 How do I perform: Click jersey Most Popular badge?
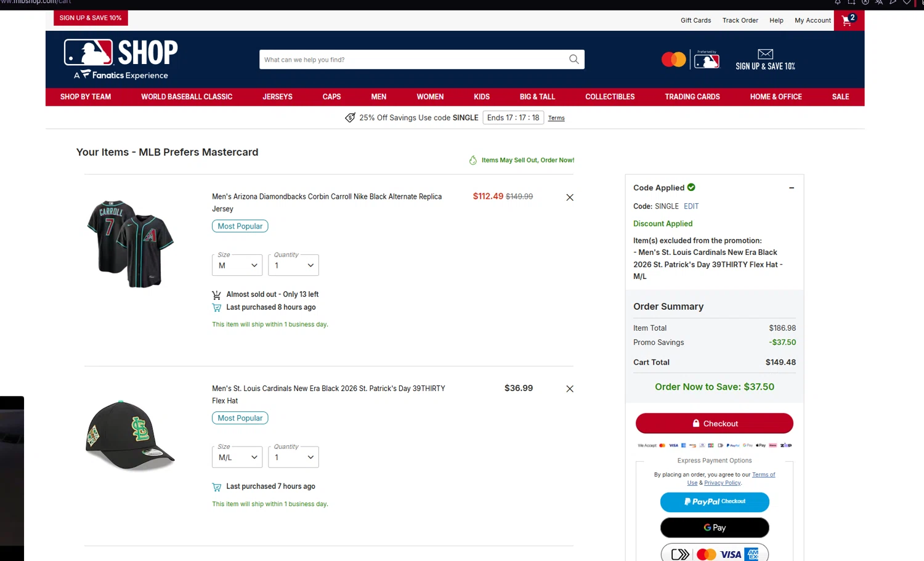(x=240, y=226)
